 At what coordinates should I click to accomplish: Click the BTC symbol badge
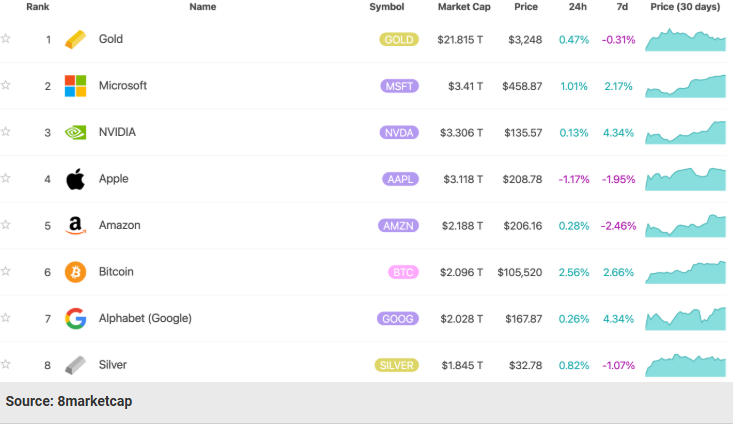pyautogui.click(x=403, y=272)
